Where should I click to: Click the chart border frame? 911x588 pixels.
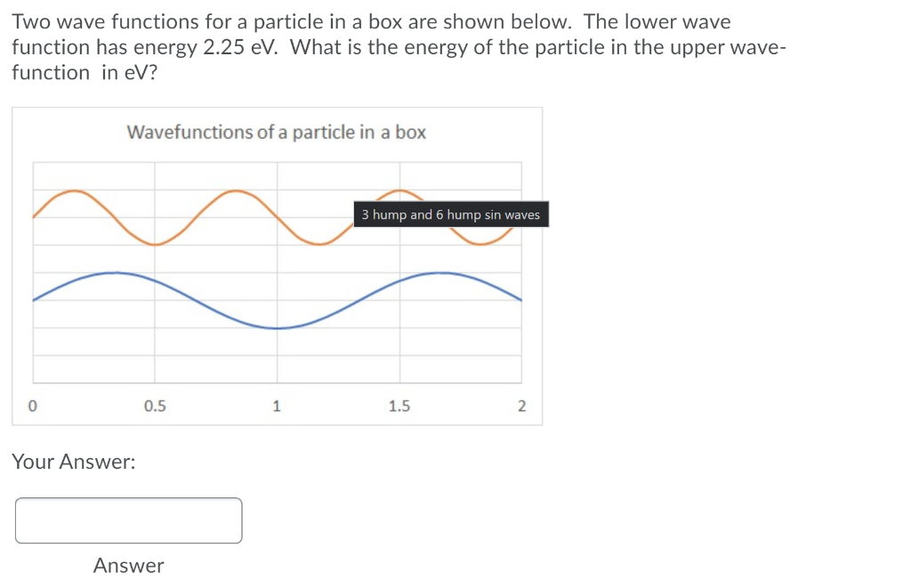point(276,107)
